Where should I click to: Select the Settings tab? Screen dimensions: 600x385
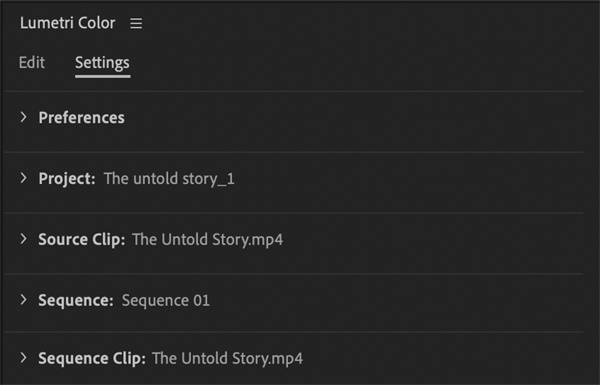click(102, 63)
